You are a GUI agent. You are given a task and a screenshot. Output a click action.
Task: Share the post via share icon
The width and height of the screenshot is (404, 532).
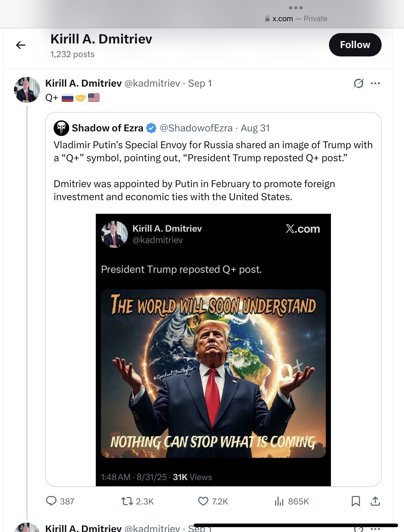pos(375,501)
